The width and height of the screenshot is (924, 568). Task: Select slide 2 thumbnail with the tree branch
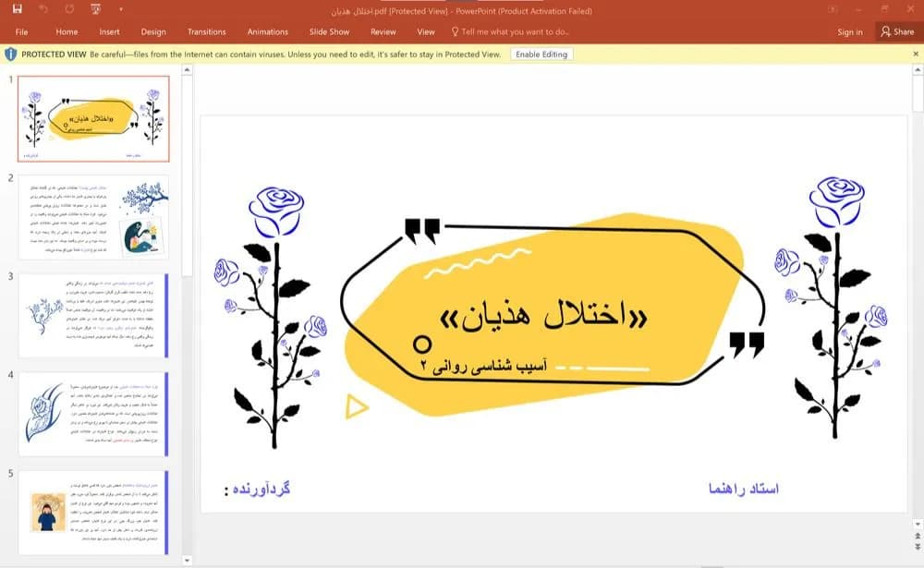coord(93,217)
